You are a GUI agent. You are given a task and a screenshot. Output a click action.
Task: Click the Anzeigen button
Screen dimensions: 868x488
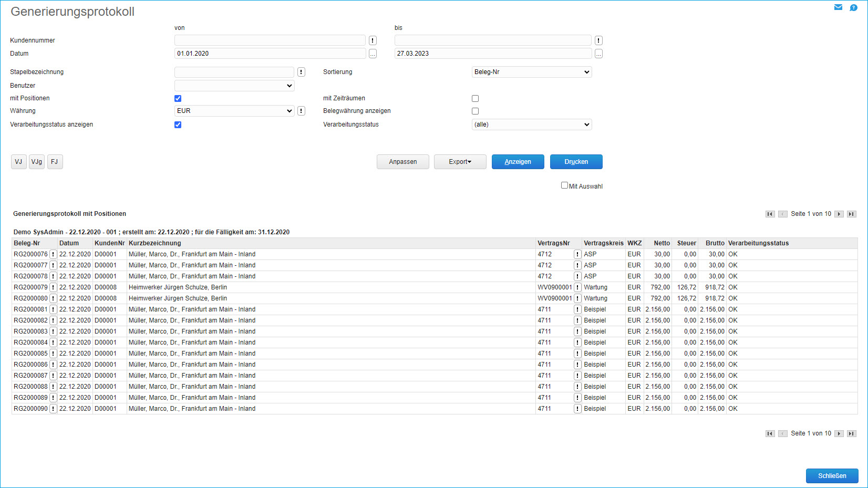pyautogui.click(x=518, y=162)
